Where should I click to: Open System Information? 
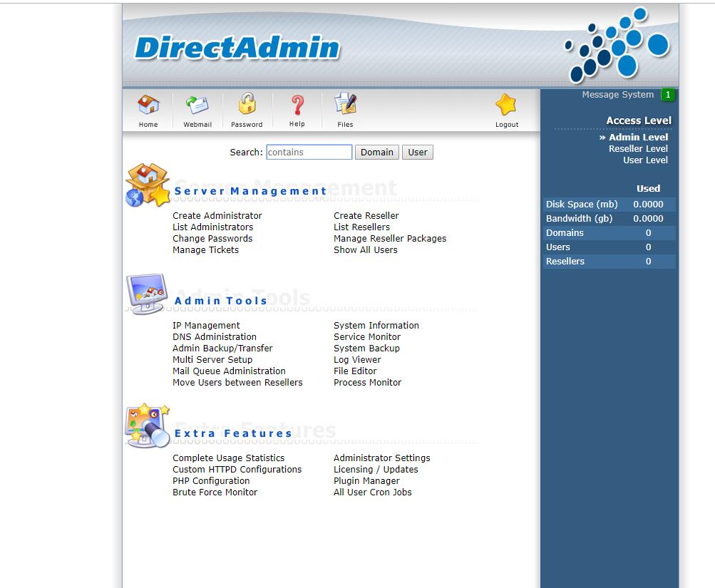pyautogui.click(x=376, y=326)
